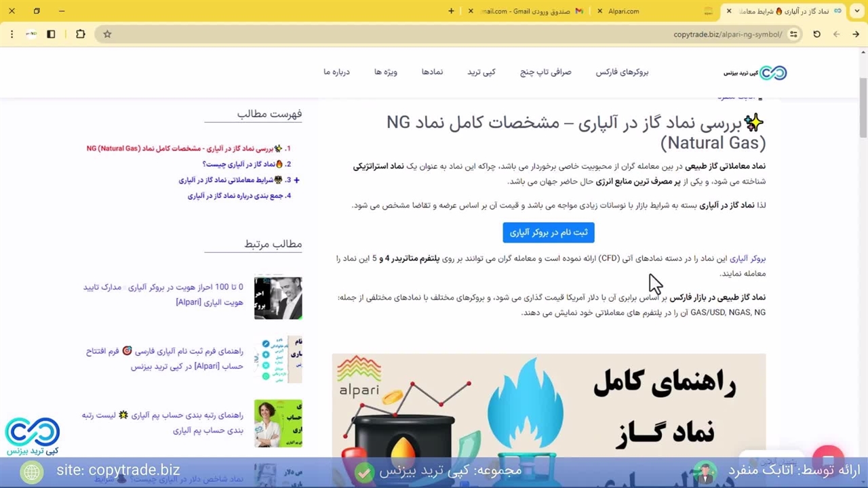The height and width of the screenshot is (488, 868).
Task: Open a new tab with plus button
Action: coord(451,11)
